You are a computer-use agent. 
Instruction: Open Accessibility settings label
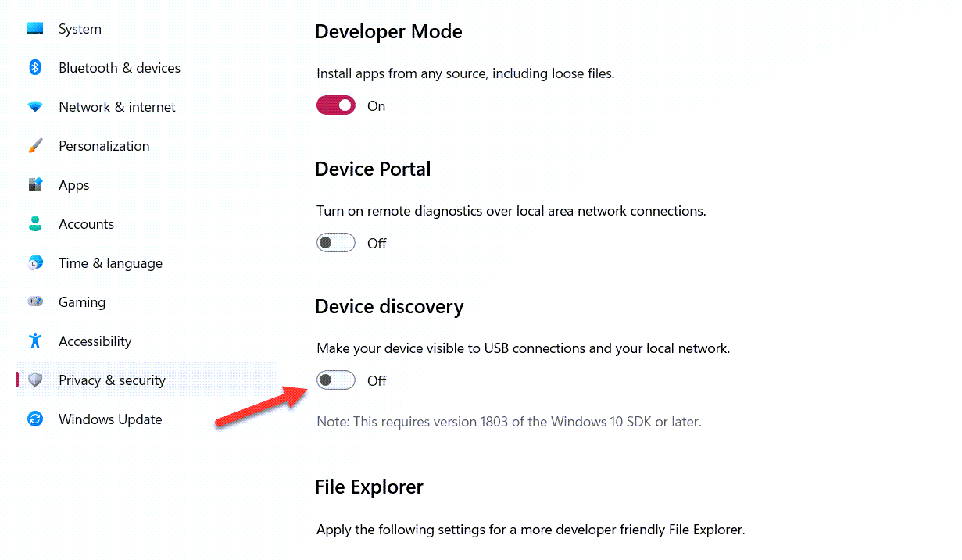tap(95, 341)
